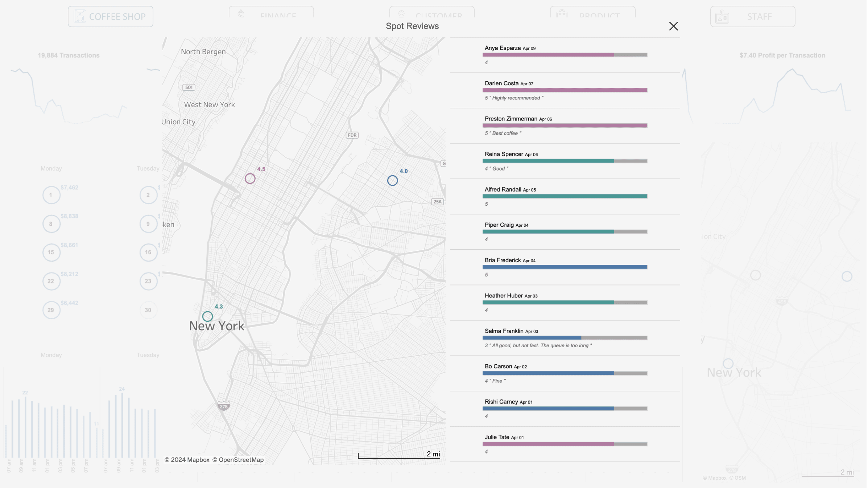Select Darien Costa review
Viewport: 868px width, 488px height.
(x=565, y=90)
